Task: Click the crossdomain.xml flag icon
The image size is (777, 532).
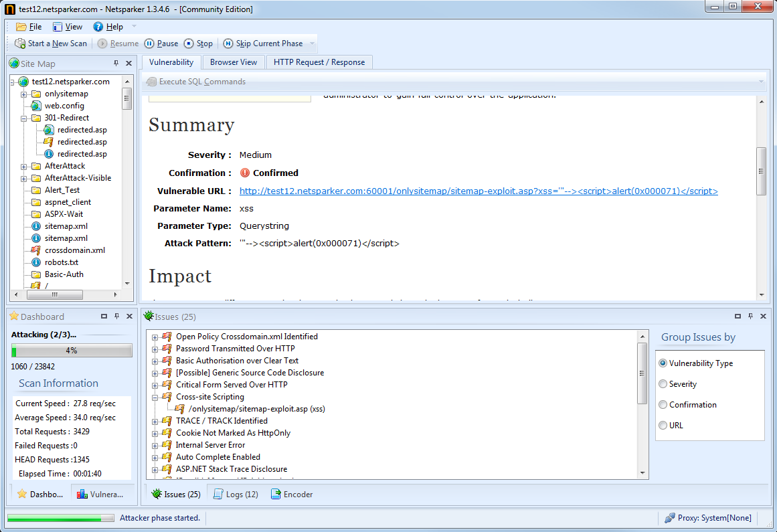Action: coord(35,250)
